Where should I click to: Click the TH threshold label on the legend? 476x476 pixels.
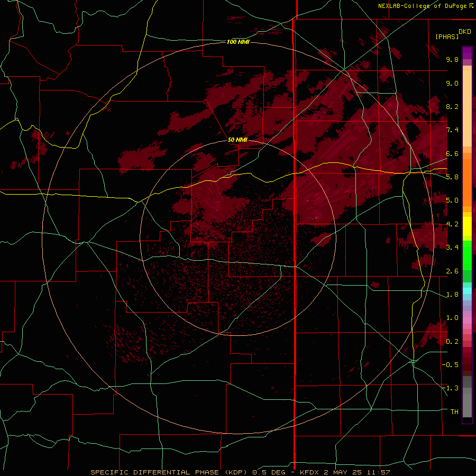[454, 412]
